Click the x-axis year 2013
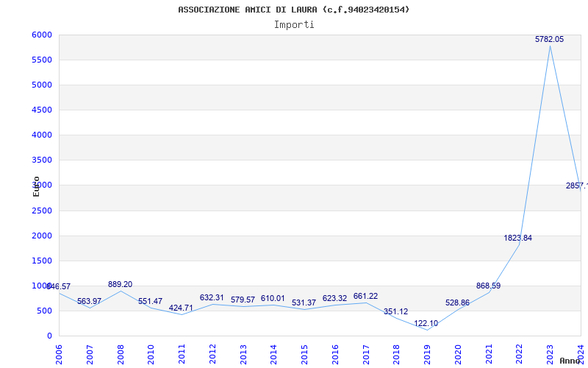The image size is (588, 368). pos(243,355)
